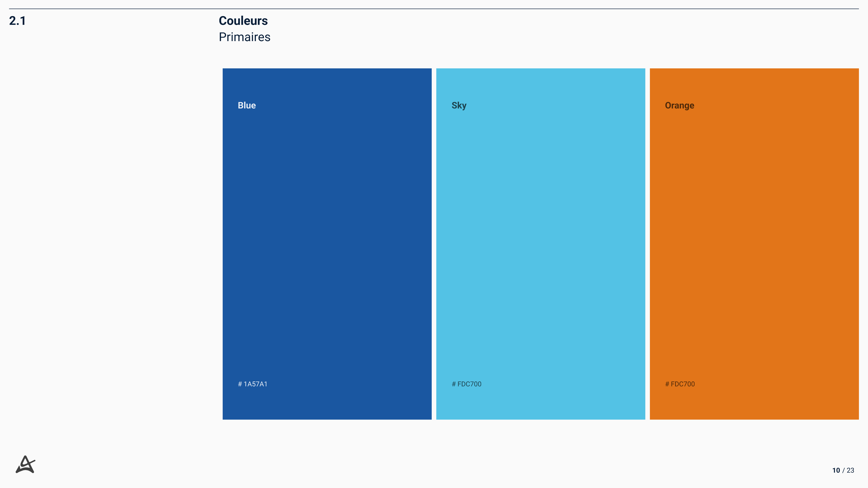Screen dimensions: 868x488
Task: Click the "Orange" swatch name label
Action: [679, 105]
